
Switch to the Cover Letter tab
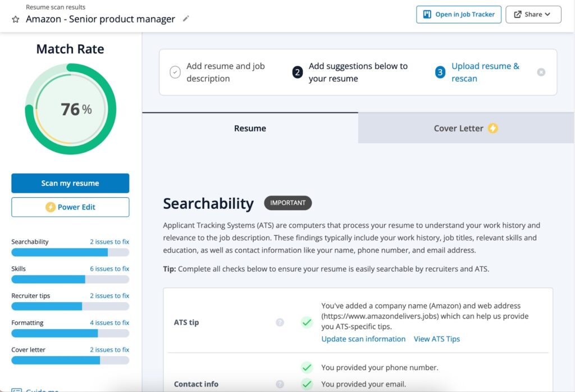coord(458,128)
